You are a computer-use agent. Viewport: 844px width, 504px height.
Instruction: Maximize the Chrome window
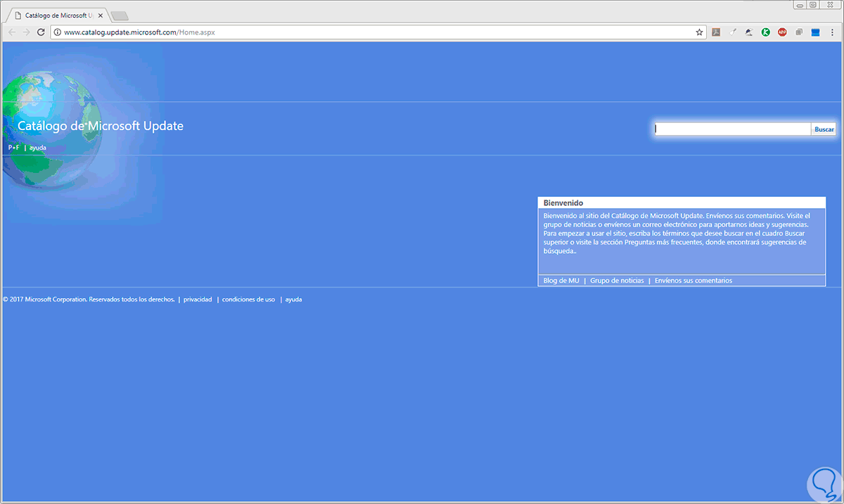(813, 4)
